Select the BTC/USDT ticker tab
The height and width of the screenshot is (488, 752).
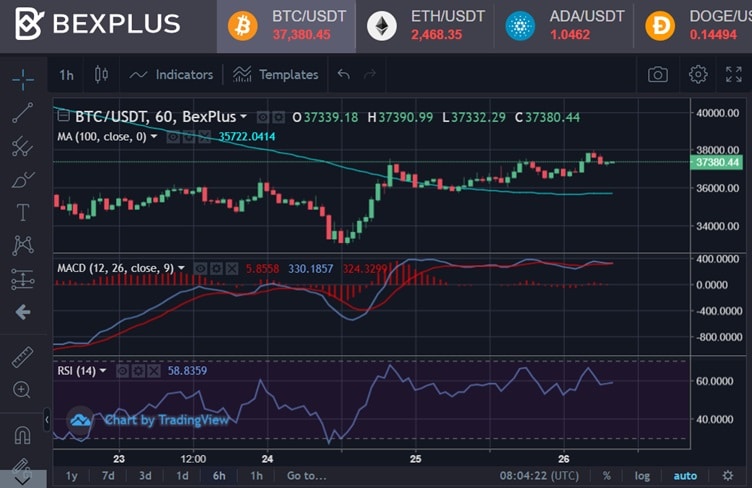click(x=286, y=26)
